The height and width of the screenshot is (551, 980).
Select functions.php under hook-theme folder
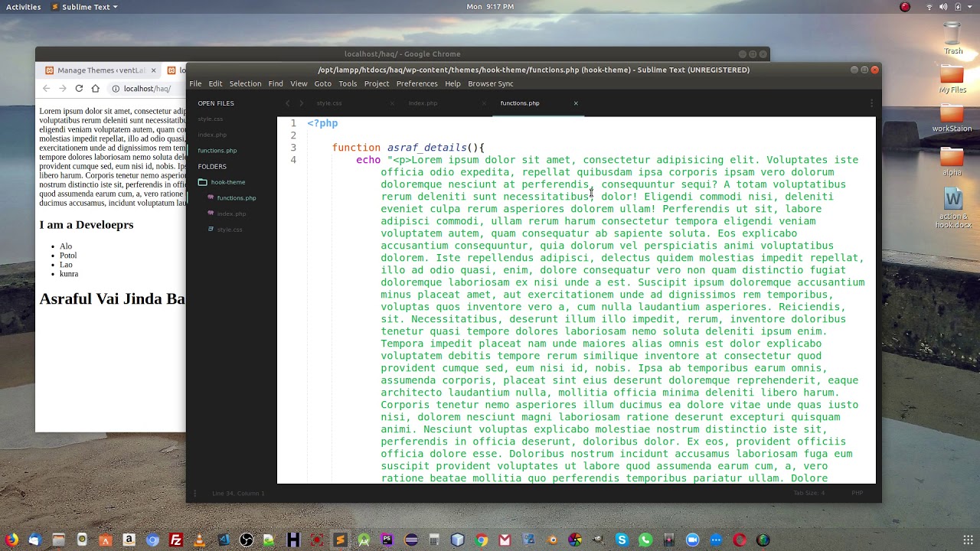(236, 198)
